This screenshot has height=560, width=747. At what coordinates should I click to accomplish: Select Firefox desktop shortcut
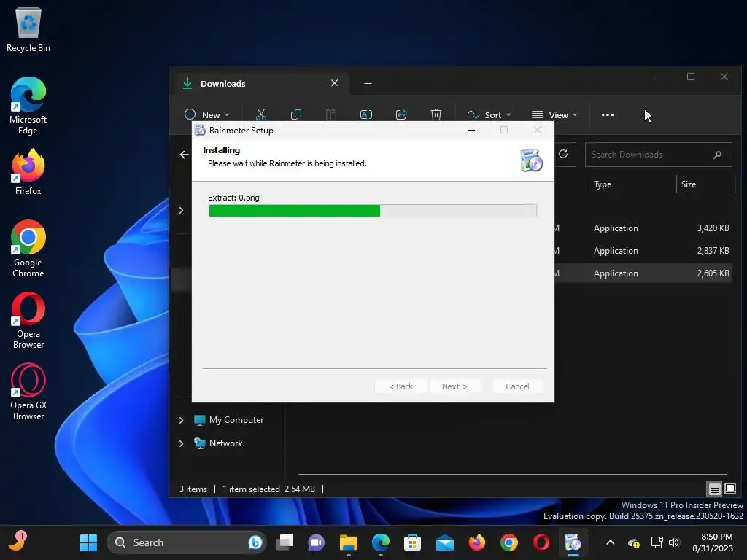tap(28, 171)
